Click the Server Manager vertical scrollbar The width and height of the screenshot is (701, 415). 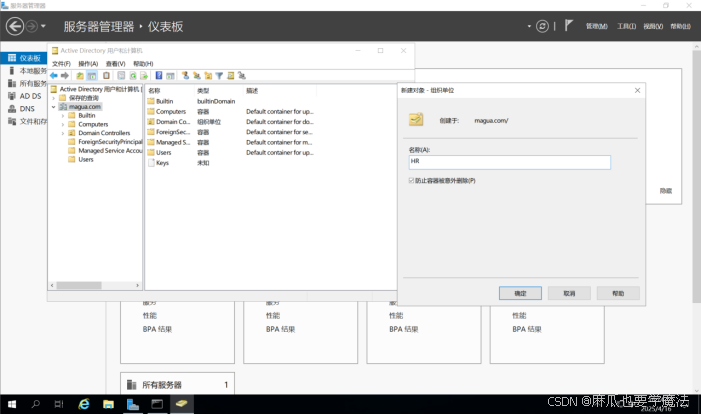click(697, 176)
